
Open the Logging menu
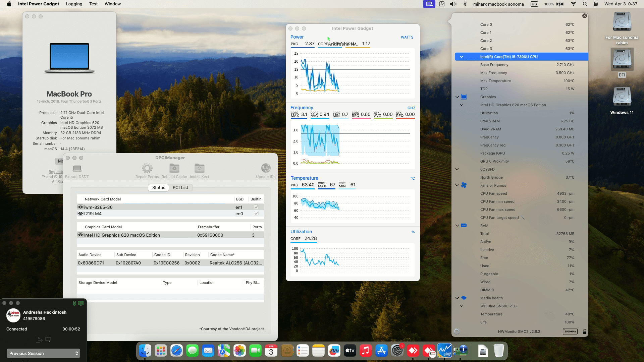tap(74, 4)
